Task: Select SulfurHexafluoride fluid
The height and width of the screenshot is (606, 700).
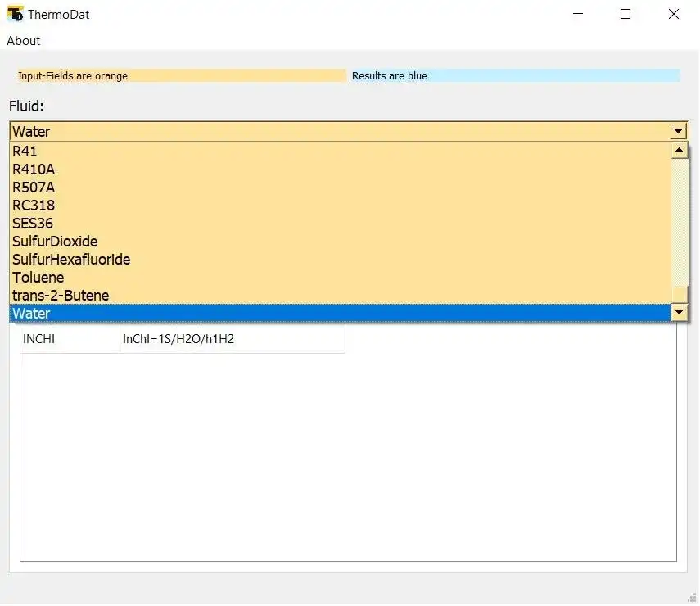Action: pos(70,259)
